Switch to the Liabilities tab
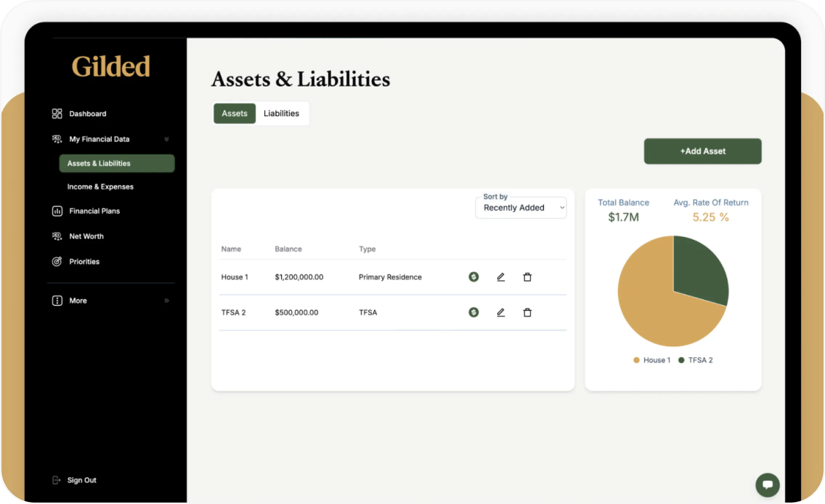825x504 pixels. point(282,113)
